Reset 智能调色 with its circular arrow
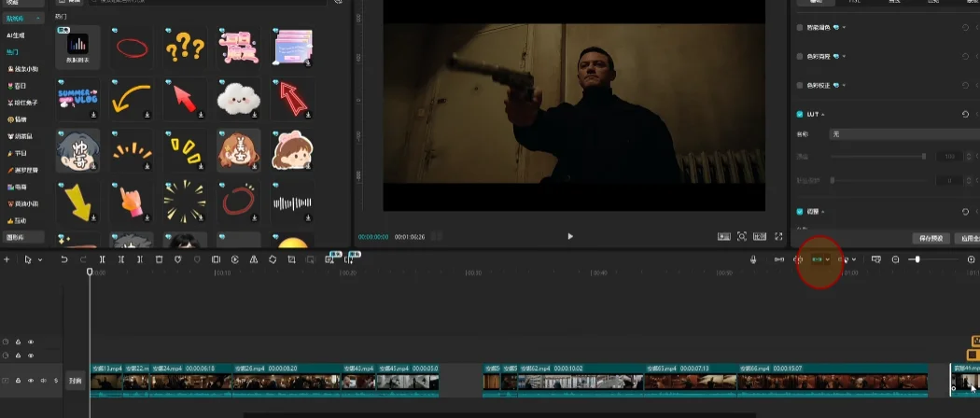The width and height of the screenshot is (980, 418). (966, 27)
